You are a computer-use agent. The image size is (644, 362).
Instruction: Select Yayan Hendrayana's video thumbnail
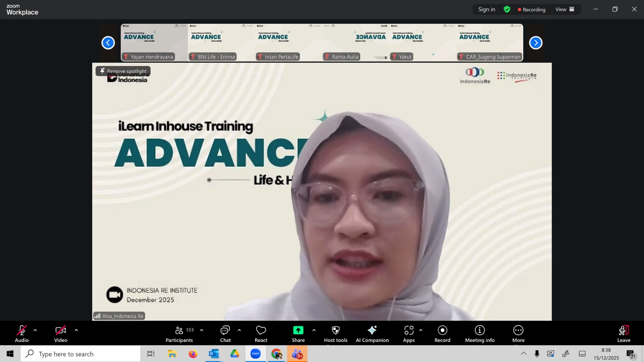154,42
